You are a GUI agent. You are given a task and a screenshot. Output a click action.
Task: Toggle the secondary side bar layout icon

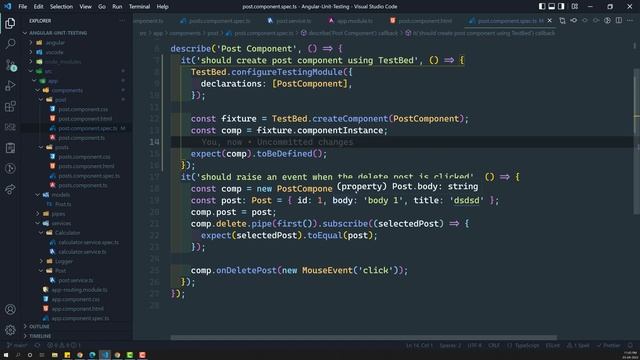click(561, 7)
